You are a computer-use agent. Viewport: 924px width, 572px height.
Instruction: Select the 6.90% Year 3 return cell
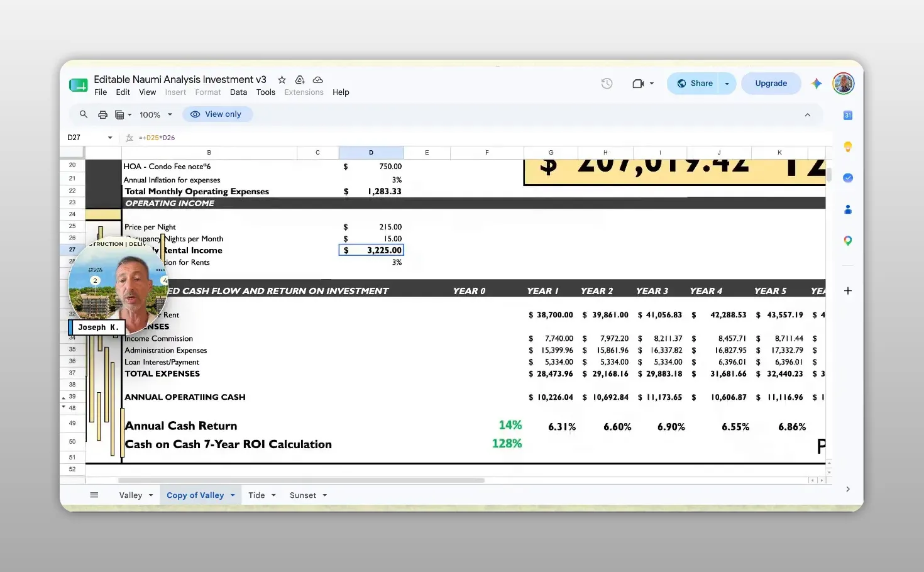tap(660, 426)
